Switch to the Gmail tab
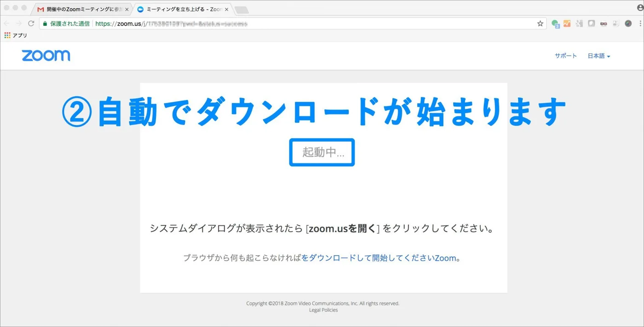Image resolution: width=644 pixels, height=327 pixels. click(82, 9)
